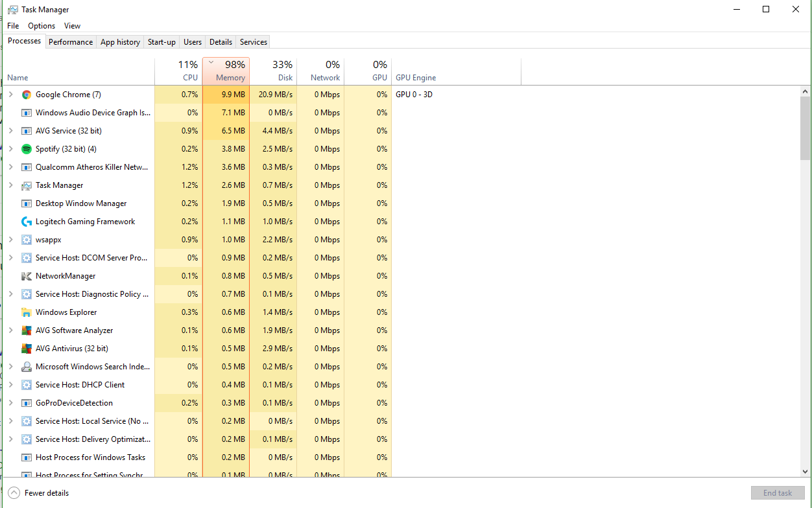This screenshot has height=508, width=812.
Task: Open the View menu
Action: click(x=72, y=26)
